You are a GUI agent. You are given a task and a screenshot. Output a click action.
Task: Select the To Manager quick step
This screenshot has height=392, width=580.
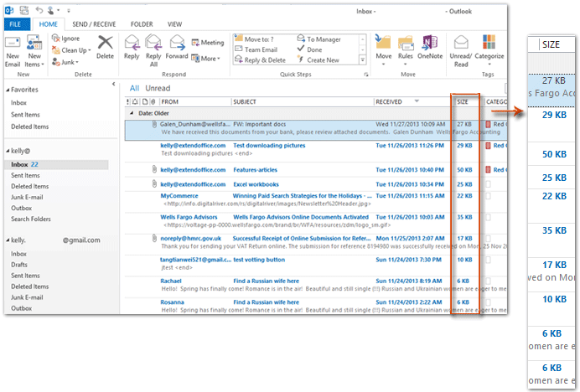pyautogui.click(x=318, y=39)
